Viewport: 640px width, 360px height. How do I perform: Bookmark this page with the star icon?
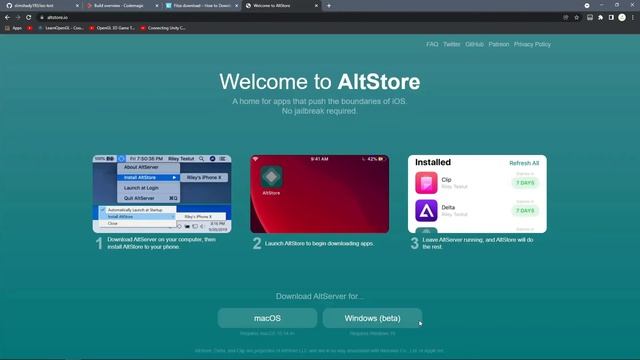[576, 18]
